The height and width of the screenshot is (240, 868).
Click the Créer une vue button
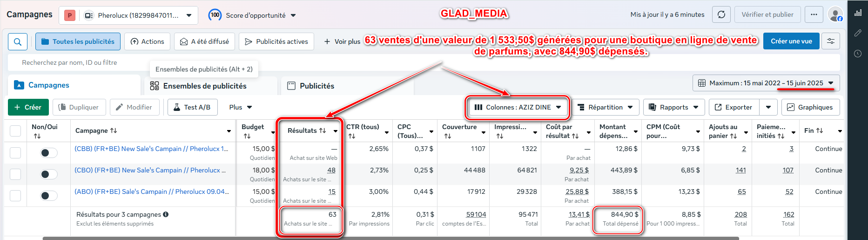(x=791, y=41)
